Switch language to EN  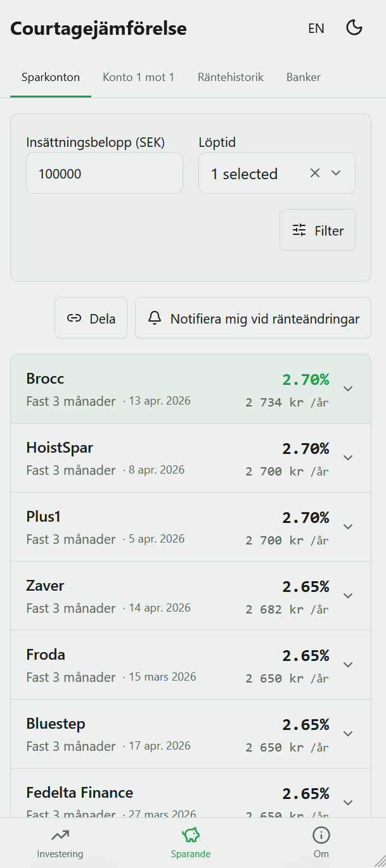[316, 28]
